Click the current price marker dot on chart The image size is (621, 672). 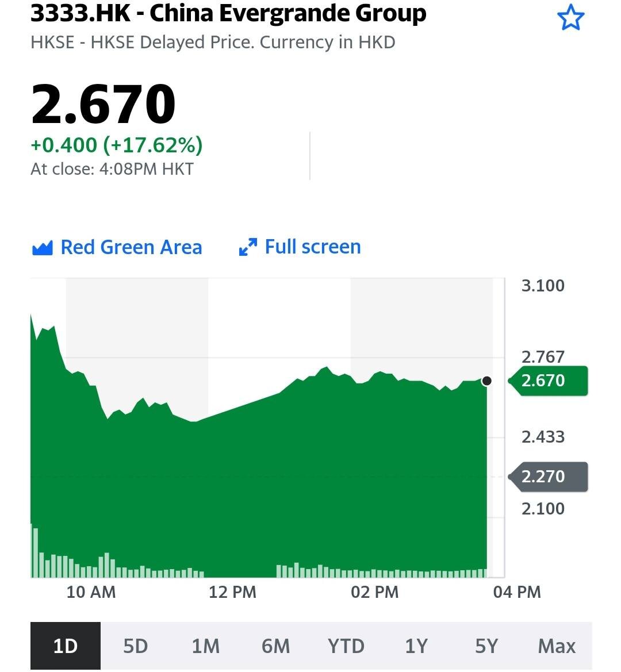487,381
